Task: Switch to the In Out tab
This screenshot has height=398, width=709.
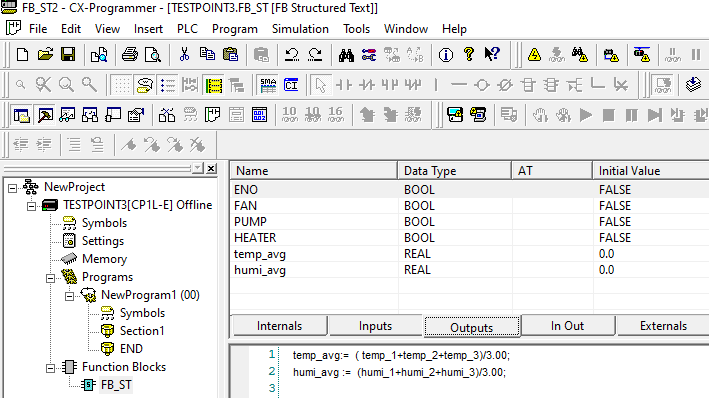Action: pyautogui.click(x=567, y=326)
